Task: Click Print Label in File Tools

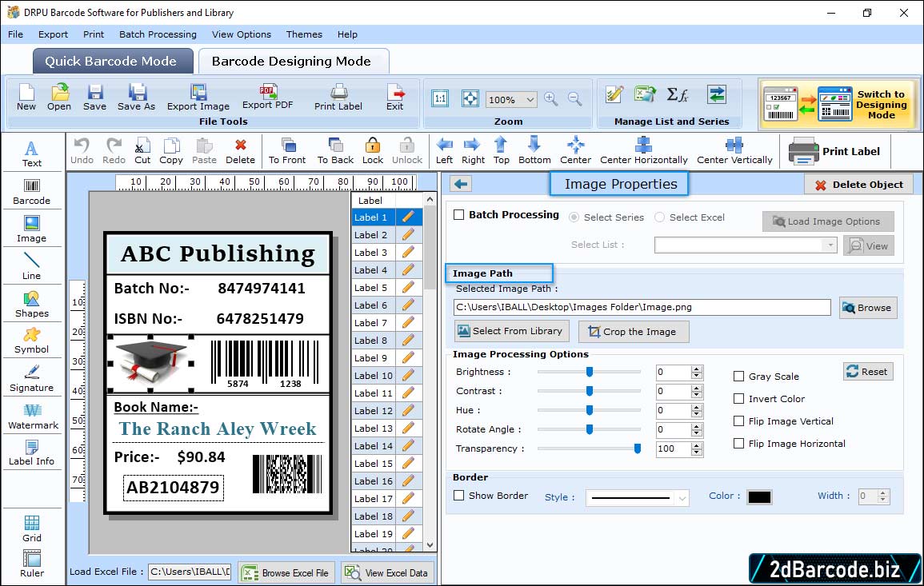Action: coord(338,98)
